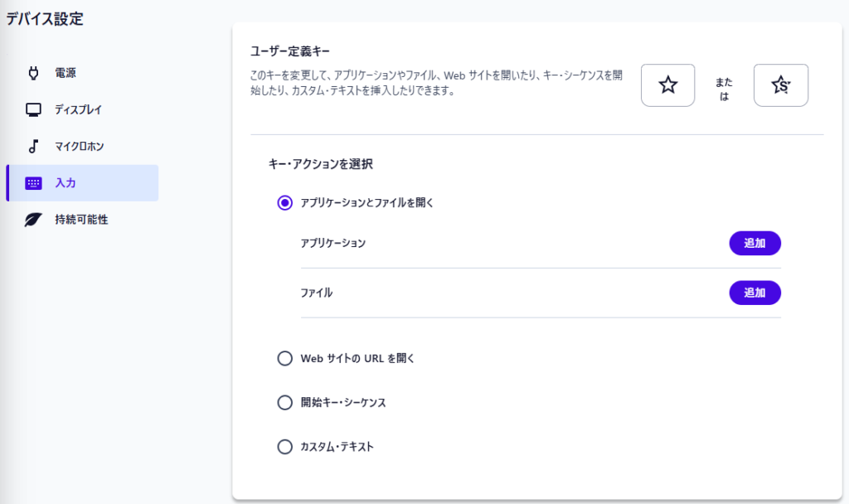Select アプリケーションとファイルを開く radio button
The image size is (849, 504).
tap(285, 202)
